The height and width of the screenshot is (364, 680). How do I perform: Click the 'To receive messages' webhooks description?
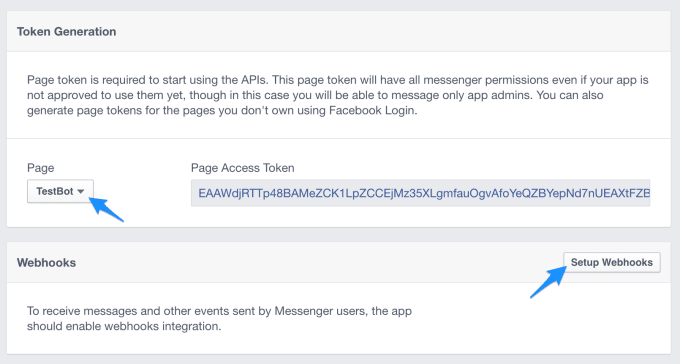click(219, 318)
